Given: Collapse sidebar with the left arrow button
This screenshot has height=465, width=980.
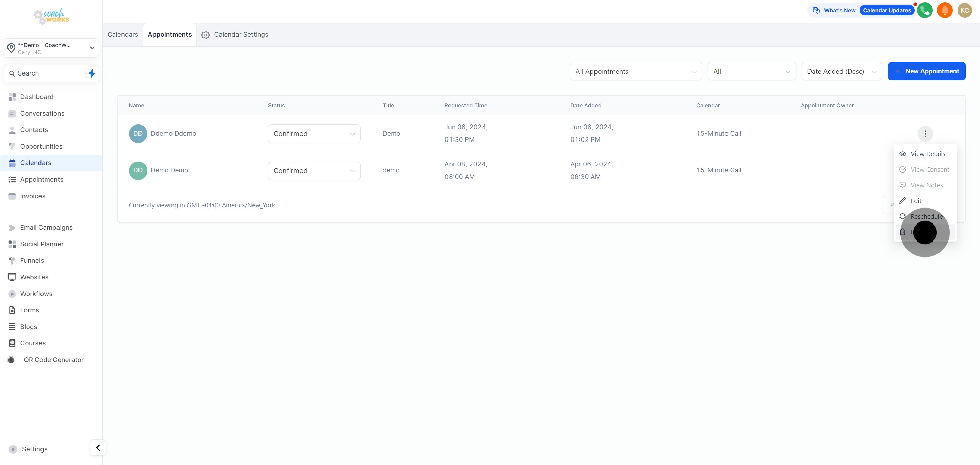Looking at the screenshot, I should click(x=98, y=448).
